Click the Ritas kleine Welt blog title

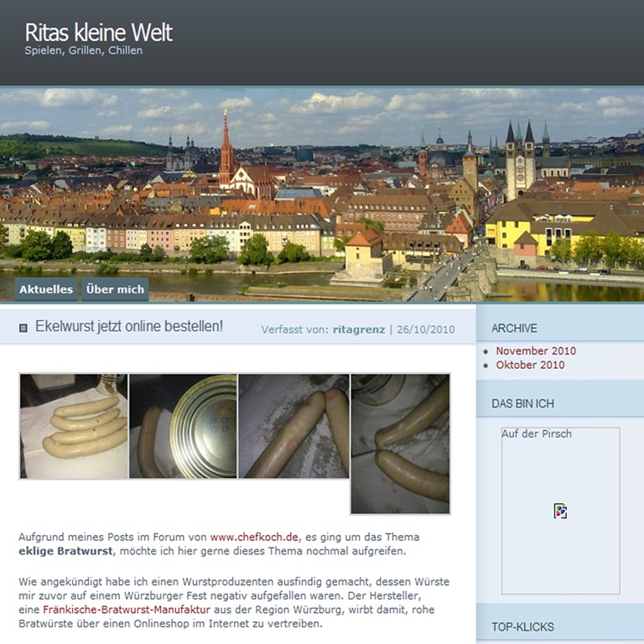coord(99,33)
